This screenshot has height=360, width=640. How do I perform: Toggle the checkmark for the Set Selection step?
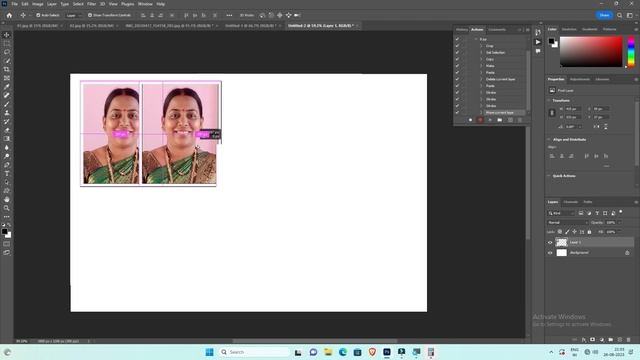[457, 52]
